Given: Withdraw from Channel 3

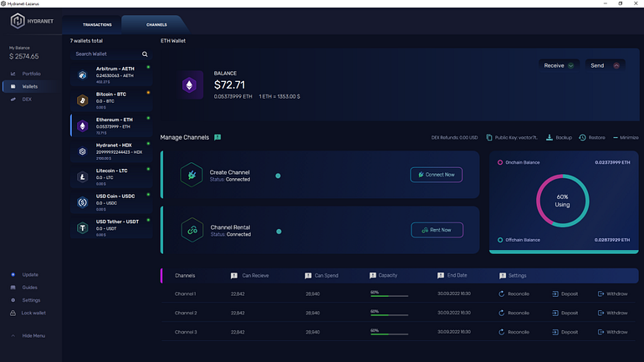Looking at the screenshot, I should pyautogui.click(x=612, y=332).
